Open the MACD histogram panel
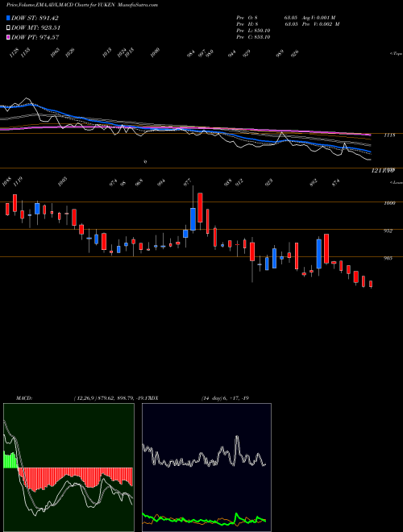403x532 pixels. pyautogui.click(x=69, y=468)
